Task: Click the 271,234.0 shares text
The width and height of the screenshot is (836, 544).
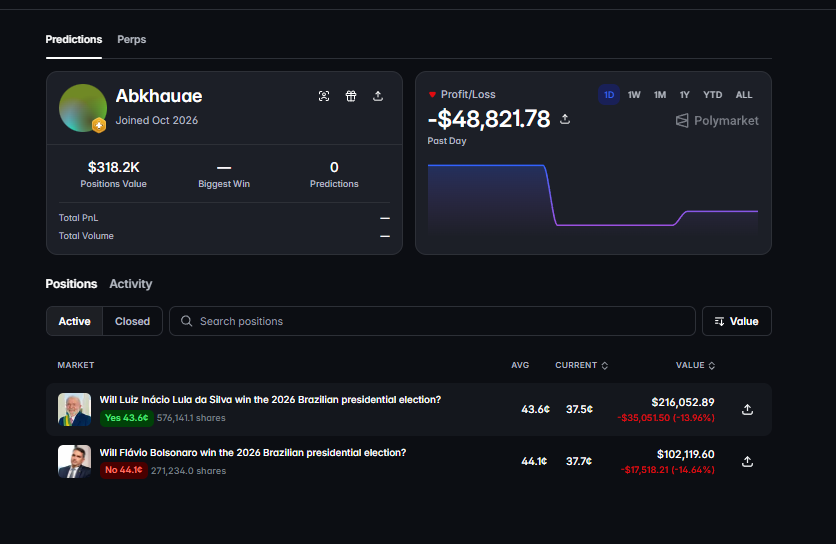Action: coord(188,471)
